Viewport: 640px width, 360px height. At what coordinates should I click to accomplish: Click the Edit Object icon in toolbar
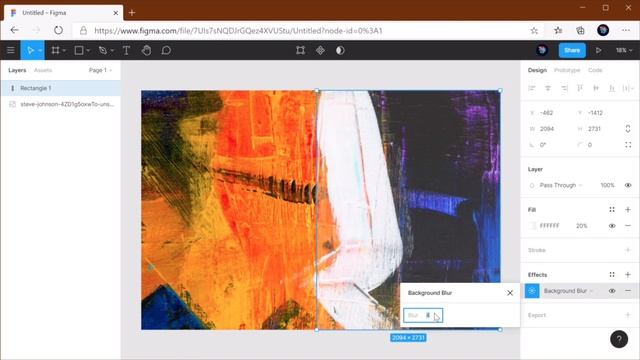(x=300, y=50)
